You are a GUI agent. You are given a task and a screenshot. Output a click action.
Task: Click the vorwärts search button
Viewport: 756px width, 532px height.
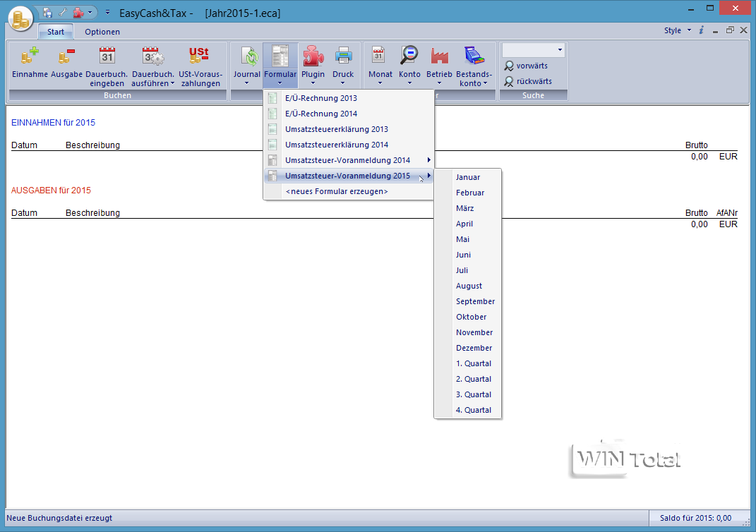tap(531, 66)
